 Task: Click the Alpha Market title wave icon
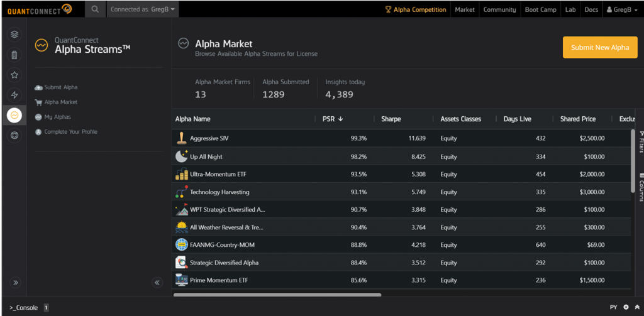[183, 43]
